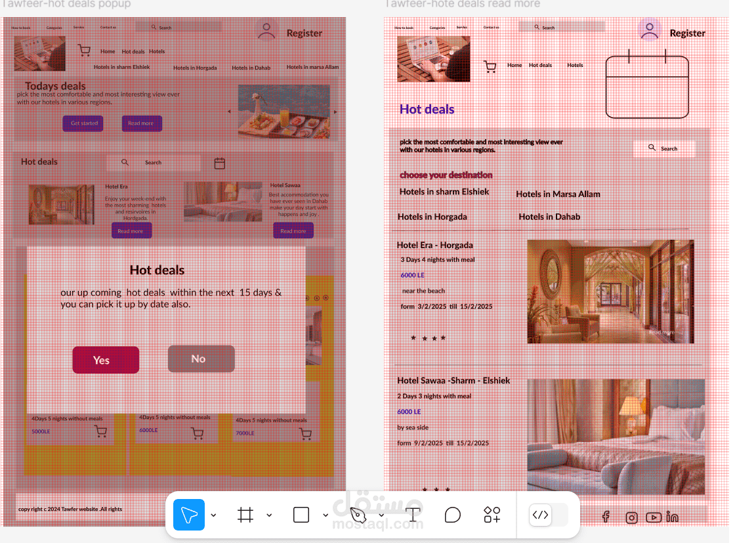
Task: Click header Search field in read more frame
Action: (x=562, y=28)
